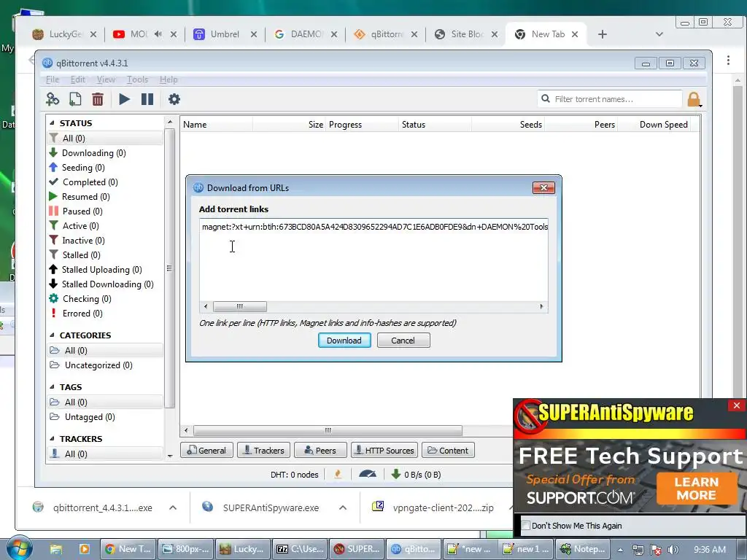Click the connection status flame icon
The height and width of the screenshot is (560, 747).
[338, 474]
